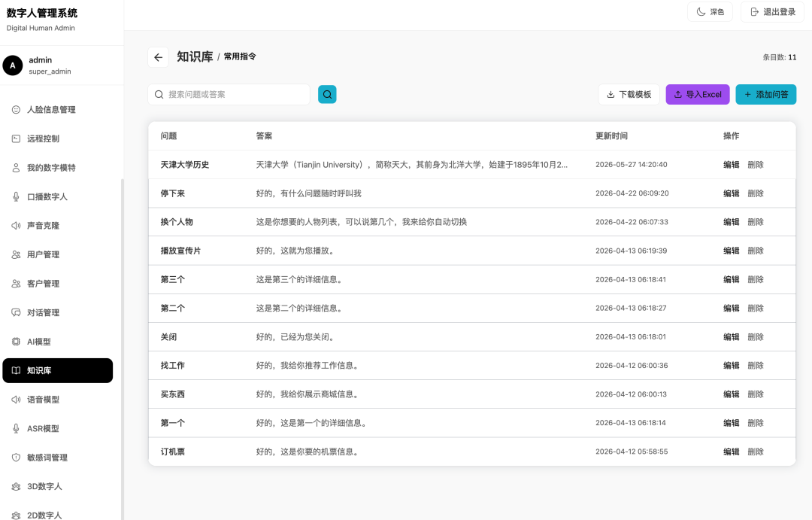Edit the 第三个 row
The width and height of the screenshot is (812, 520).
[732, 279]
